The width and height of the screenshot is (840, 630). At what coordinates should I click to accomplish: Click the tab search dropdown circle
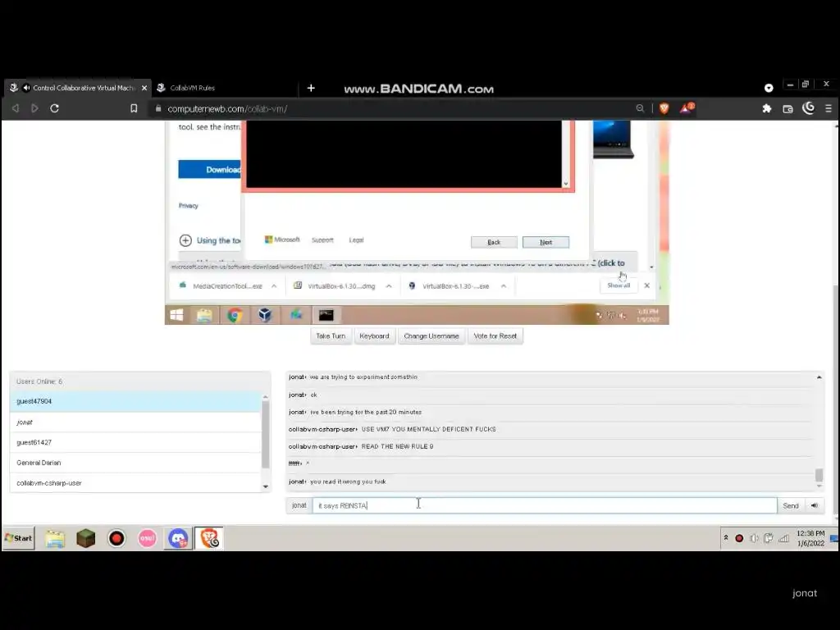769,88
